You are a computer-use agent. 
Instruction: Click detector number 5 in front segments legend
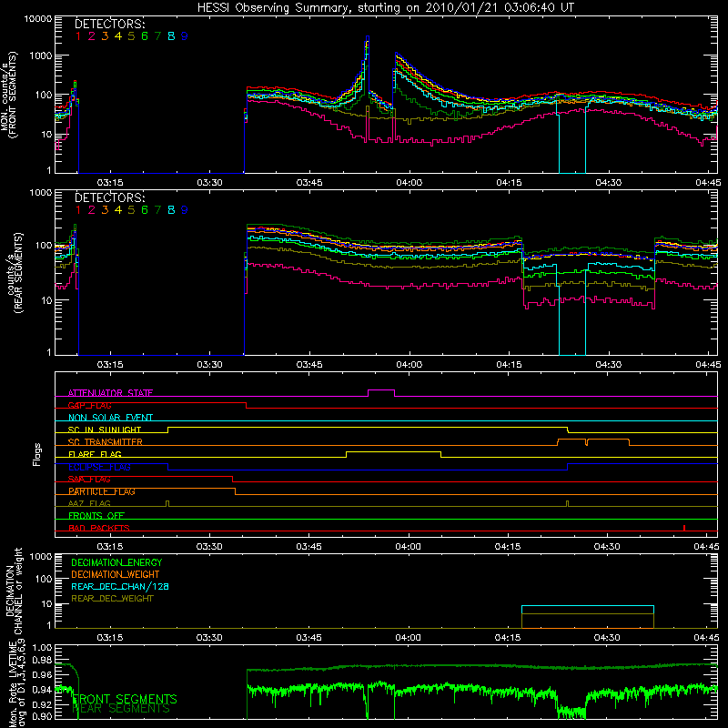[x=131, y=36]
